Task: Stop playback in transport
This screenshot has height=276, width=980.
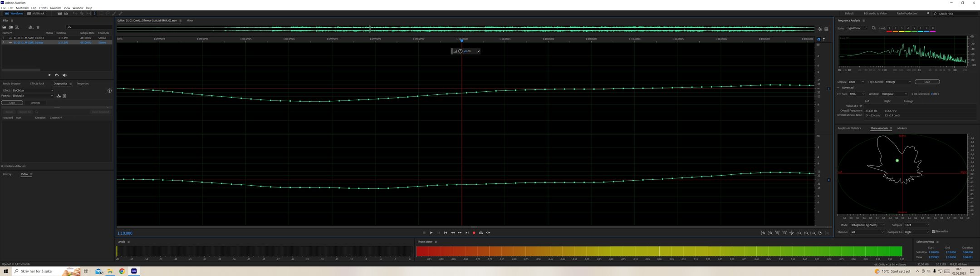Action: pyautogui.click(x=424, y=233)
